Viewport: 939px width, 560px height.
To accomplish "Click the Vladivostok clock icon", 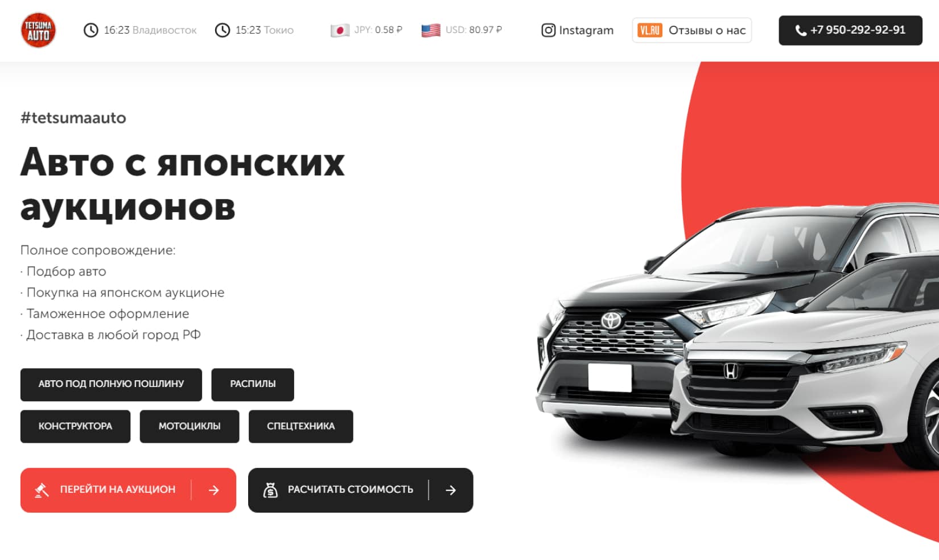I will click(91, 30).
